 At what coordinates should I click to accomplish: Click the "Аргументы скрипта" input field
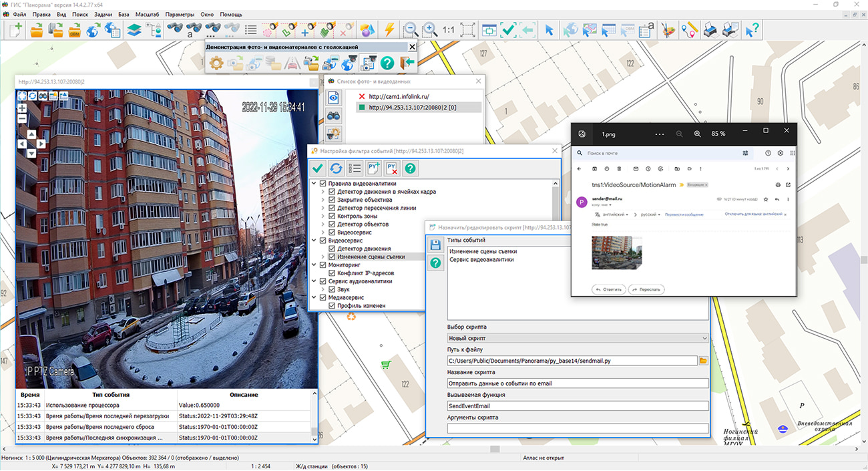point(578,428)
